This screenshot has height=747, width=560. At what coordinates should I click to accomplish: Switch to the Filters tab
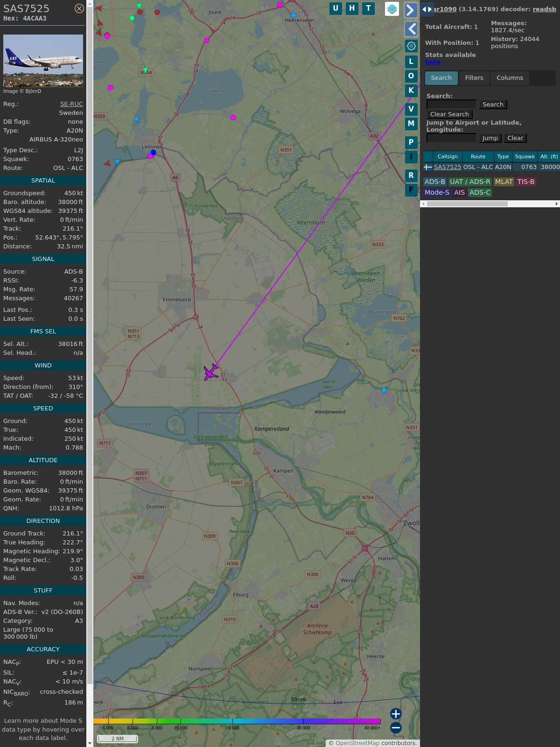pos(474,78)
